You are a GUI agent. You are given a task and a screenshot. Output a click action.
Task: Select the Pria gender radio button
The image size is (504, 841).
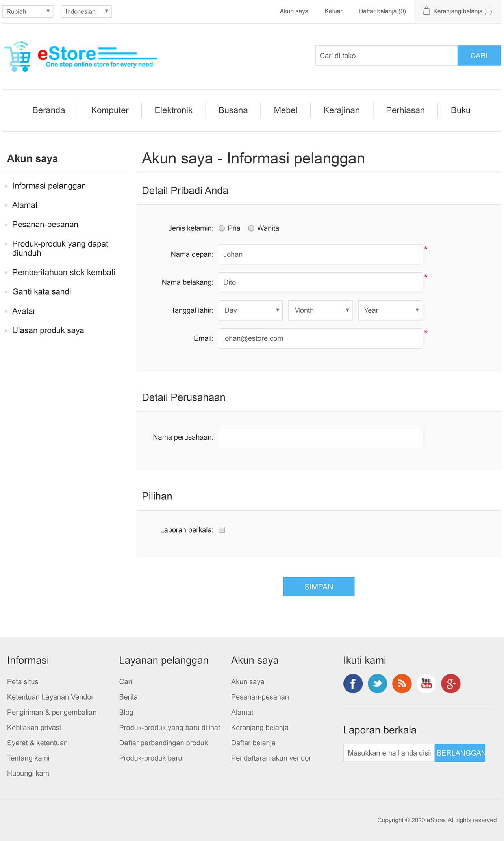point(222,228)
